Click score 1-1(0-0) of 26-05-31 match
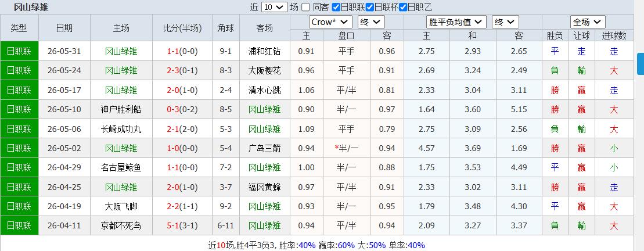The width and height of the screenshot is (644, 251). point(182,51)
